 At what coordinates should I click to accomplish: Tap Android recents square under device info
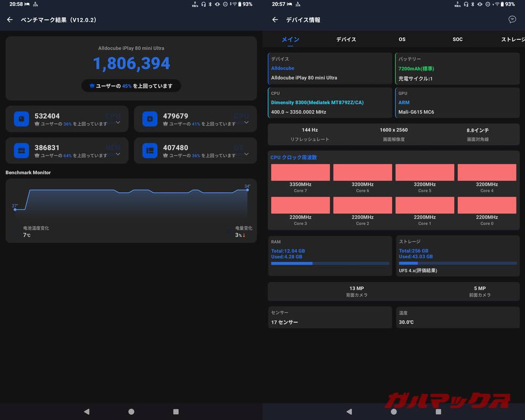click(x=438, y=411)
